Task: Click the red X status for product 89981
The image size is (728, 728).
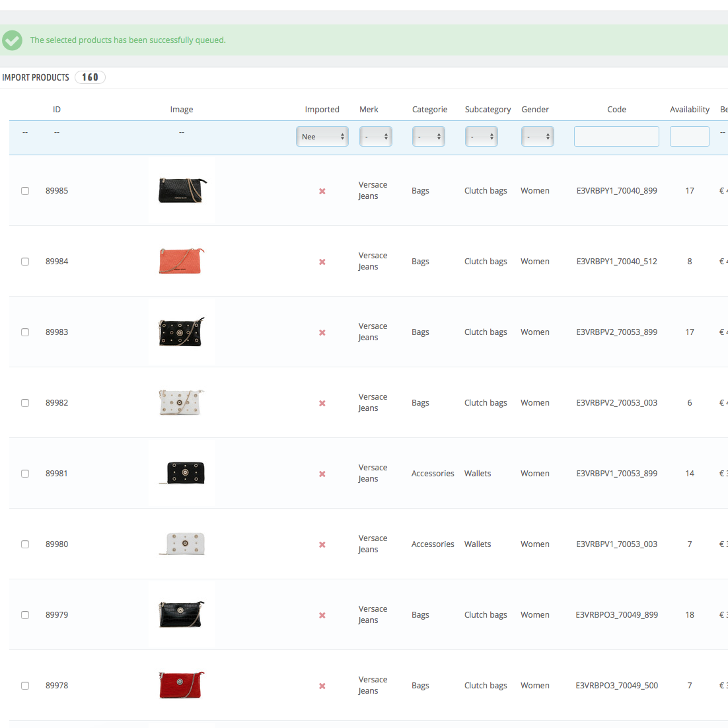Action: 322,474
